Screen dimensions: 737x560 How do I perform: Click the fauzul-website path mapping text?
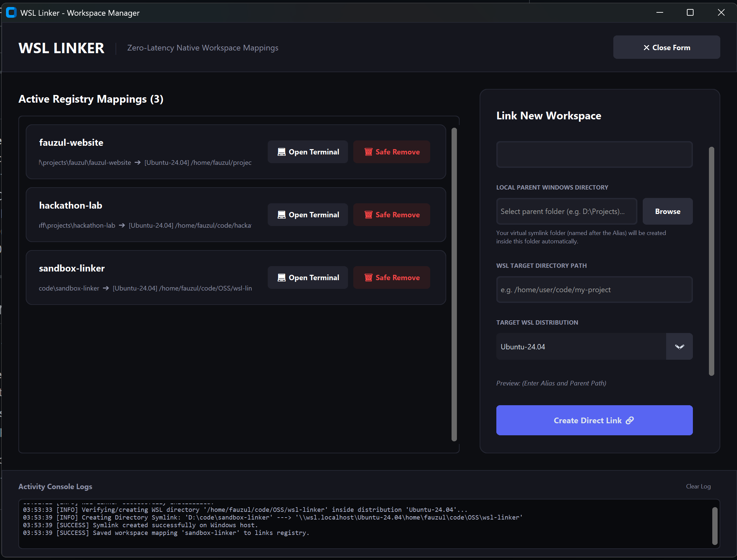tap(145, 162)
